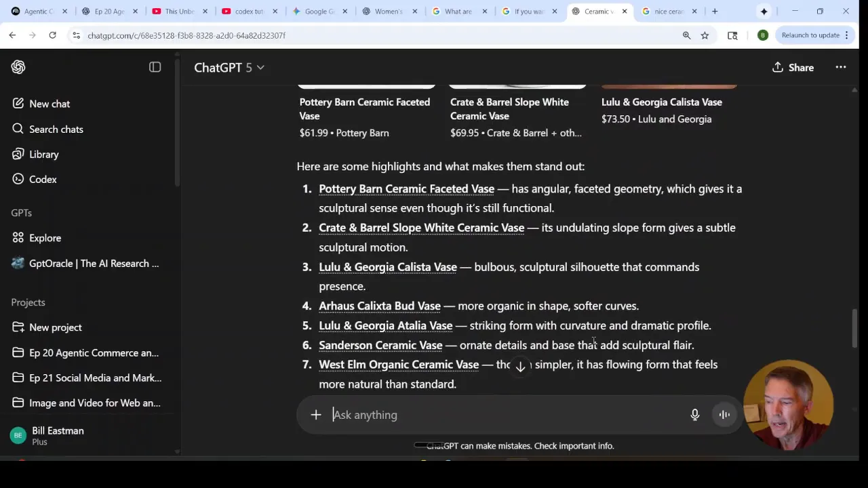The width and height of the screenshot is (868, 488).
Task: Click the plus attach icon in composer
Action: 316,415
